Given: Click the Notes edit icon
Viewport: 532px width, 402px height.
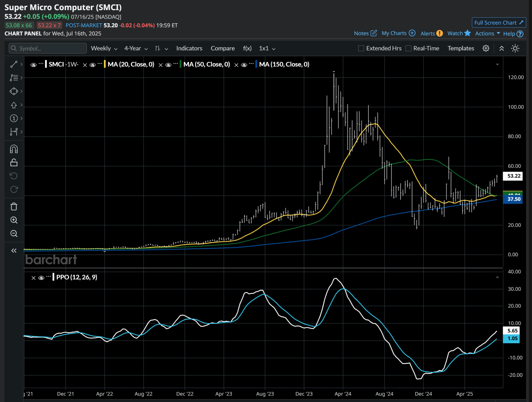Looking at the screenshot, I should click(x=374, y=33).
